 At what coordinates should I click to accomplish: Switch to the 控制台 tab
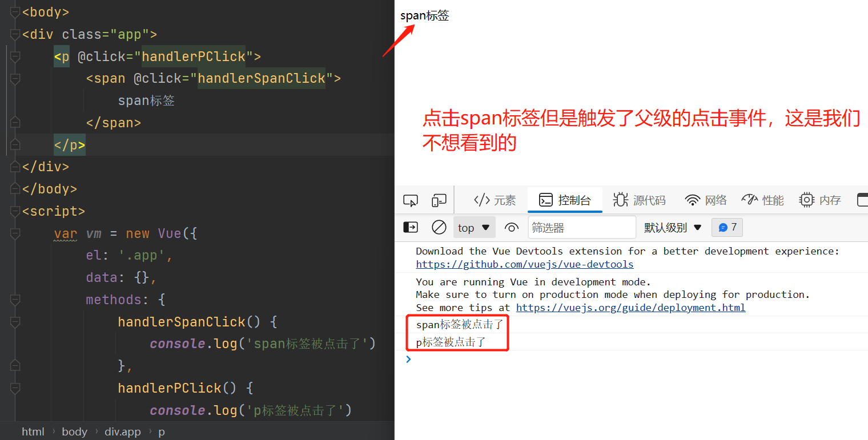[565, 200]
